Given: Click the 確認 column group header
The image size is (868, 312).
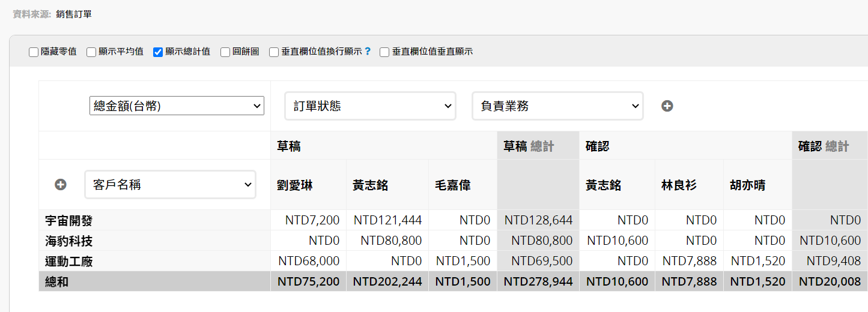Looking at the screenshot, I should [x=598, y=146].
